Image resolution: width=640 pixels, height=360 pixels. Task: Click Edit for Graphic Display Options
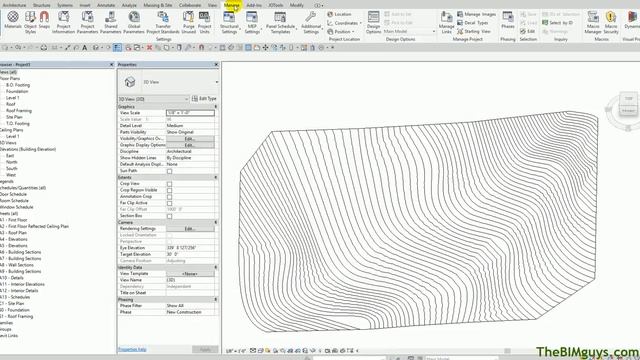coord(190,145)
